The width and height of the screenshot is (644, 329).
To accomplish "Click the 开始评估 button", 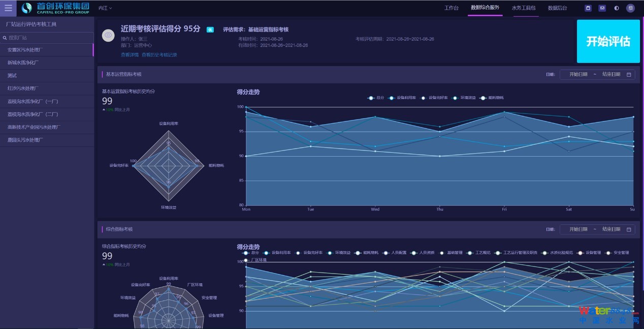I will tap(608, 41).
